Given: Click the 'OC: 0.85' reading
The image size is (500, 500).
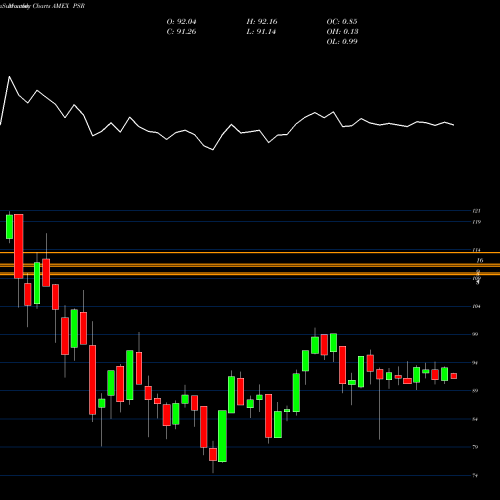Looking at the screenshot, I should point(342,22).
